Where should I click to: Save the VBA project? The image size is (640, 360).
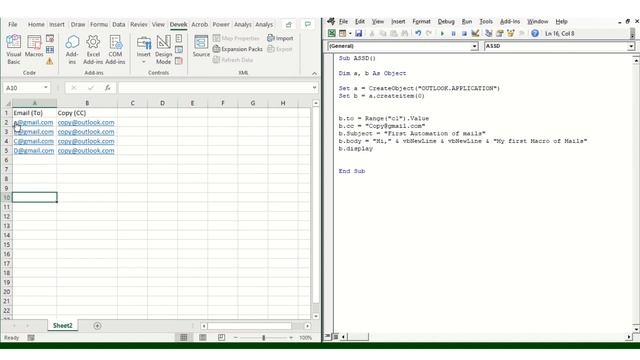(x=358, y=33)
